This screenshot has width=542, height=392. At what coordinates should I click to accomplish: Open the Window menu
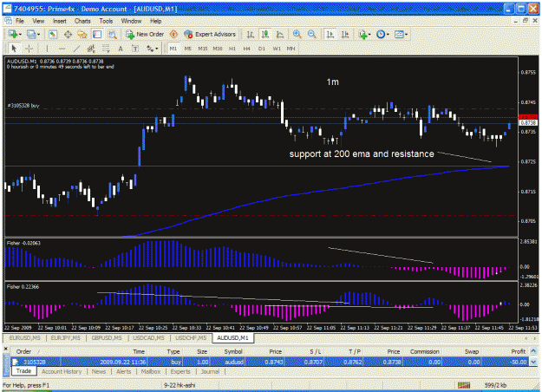pyautogui.click(x=131, y=21)
